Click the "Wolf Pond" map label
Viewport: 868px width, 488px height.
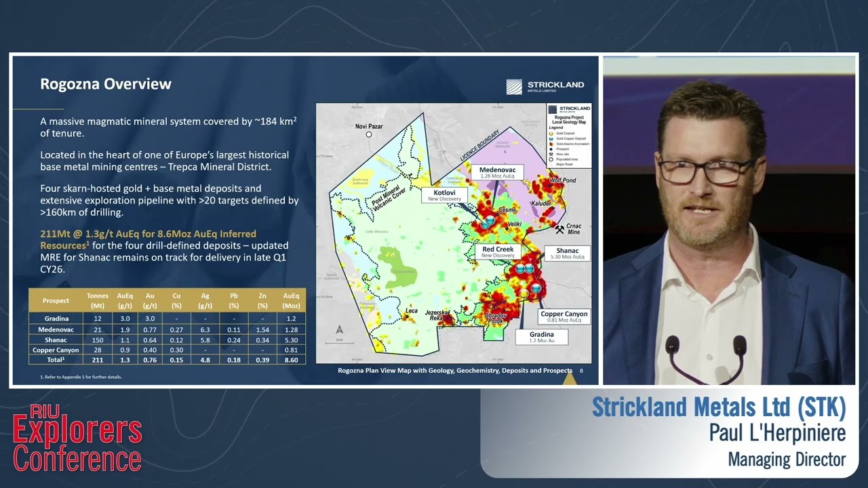tap(563, 180)
